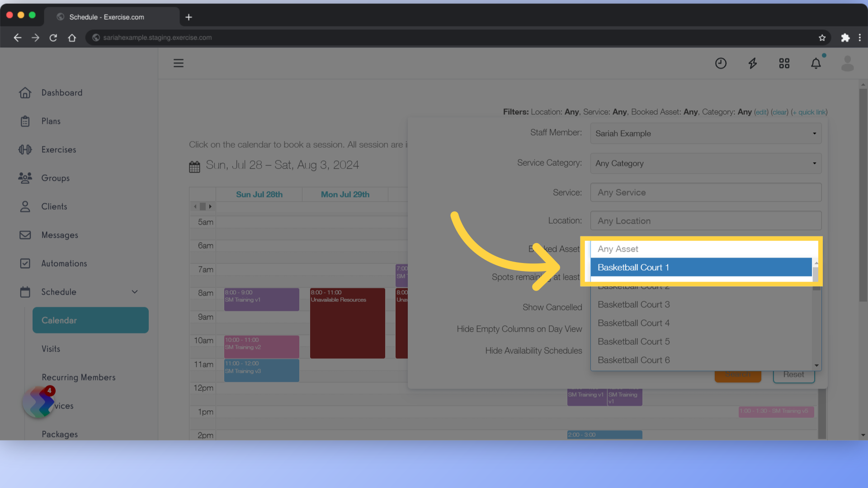
Task: Go to Dashboard in the sidebar
Action: (62, 93)
